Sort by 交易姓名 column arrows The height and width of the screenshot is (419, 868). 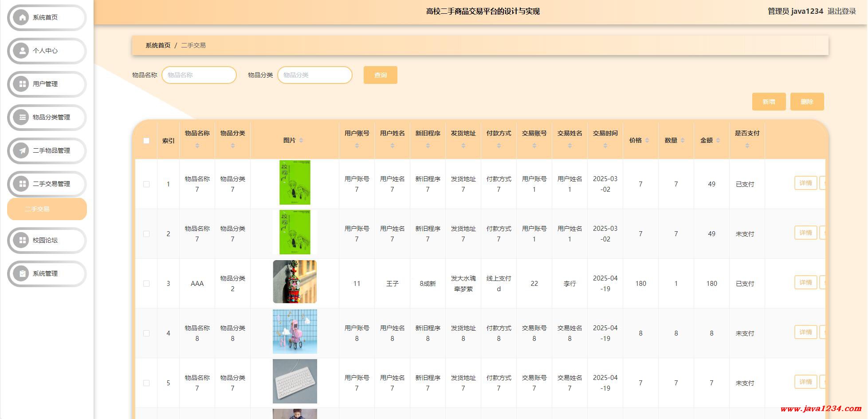570,146
